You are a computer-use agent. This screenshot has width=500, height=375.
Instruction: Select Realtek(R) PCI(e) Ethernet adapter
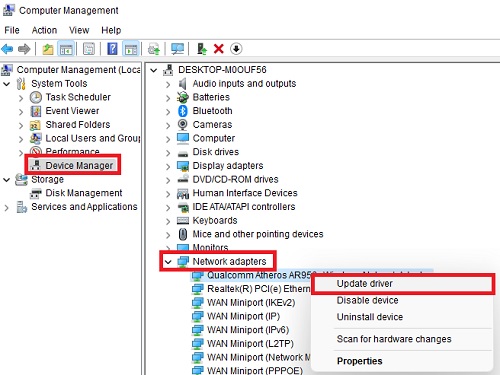coord(259,289)
